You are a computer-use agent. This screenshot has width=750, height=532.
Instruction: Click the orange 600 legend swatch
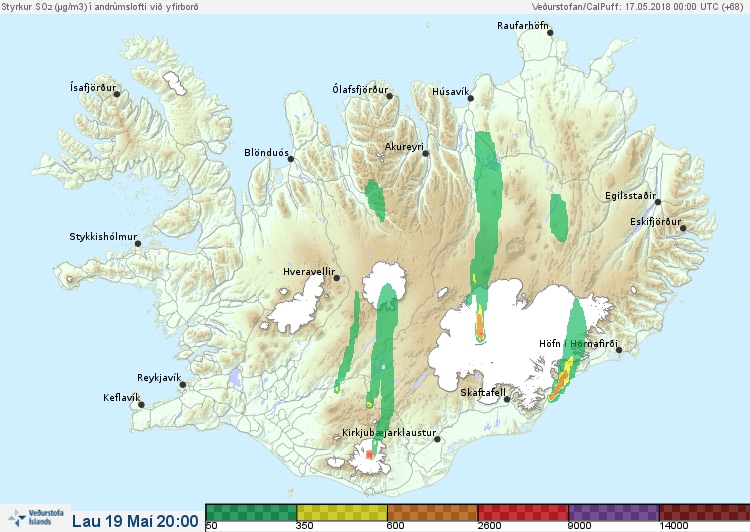(x=433, y=512)
